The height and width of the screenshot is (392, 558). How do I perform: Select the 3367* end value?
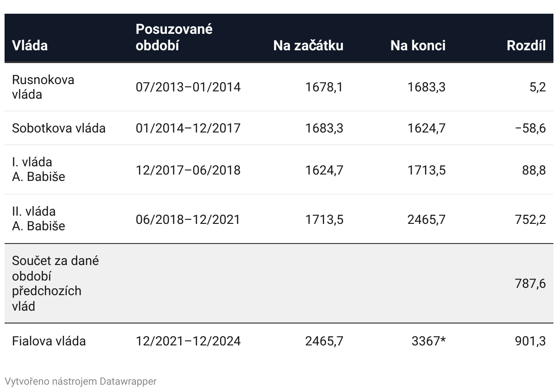pos(429,341)
